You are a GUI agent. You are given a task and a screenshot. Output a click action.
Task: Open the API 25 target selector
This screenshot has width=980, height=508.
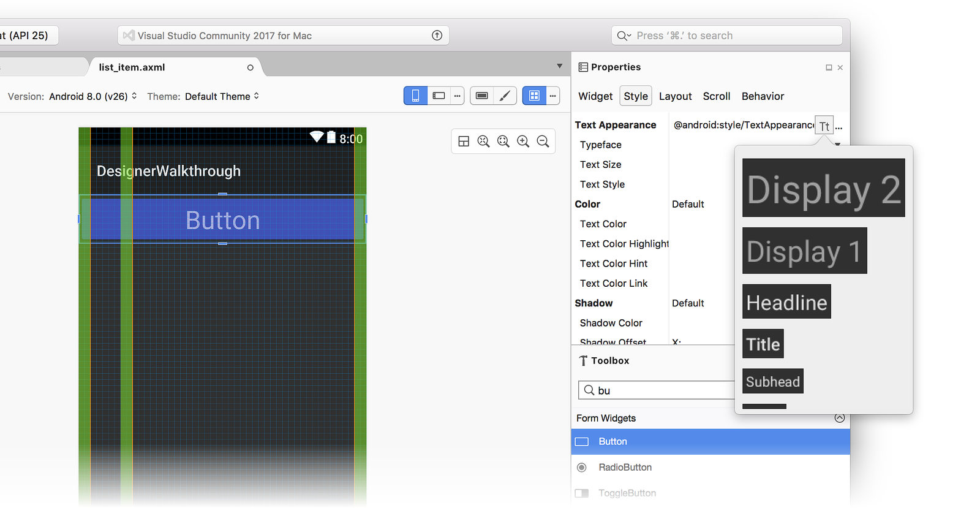click(x=28, y=36)
